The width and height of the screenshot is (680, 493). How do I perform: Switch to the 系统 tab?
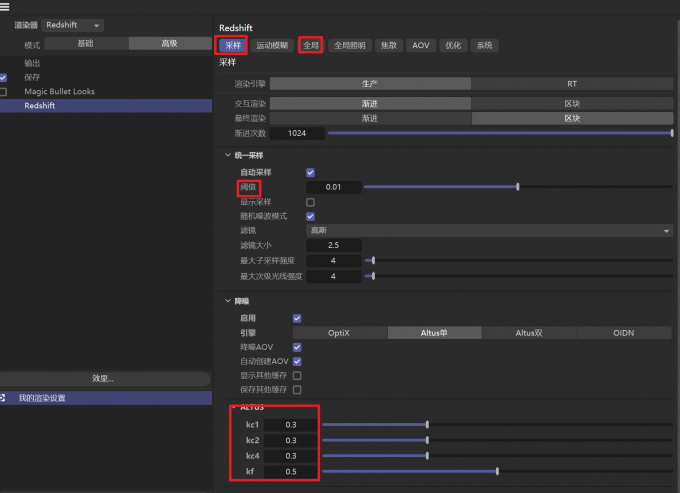tap(484, 46)
